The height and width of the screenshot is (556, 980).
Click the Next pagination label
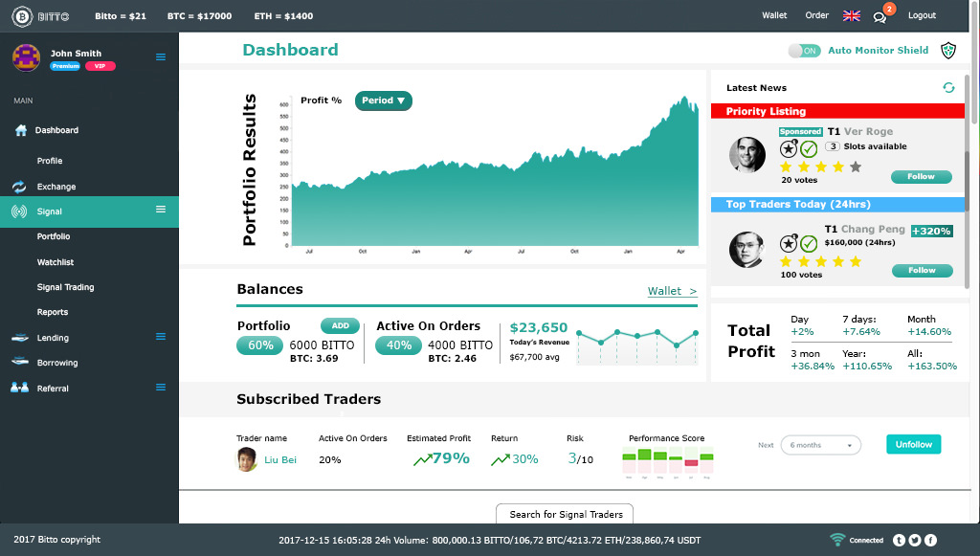tap(766, 445)
